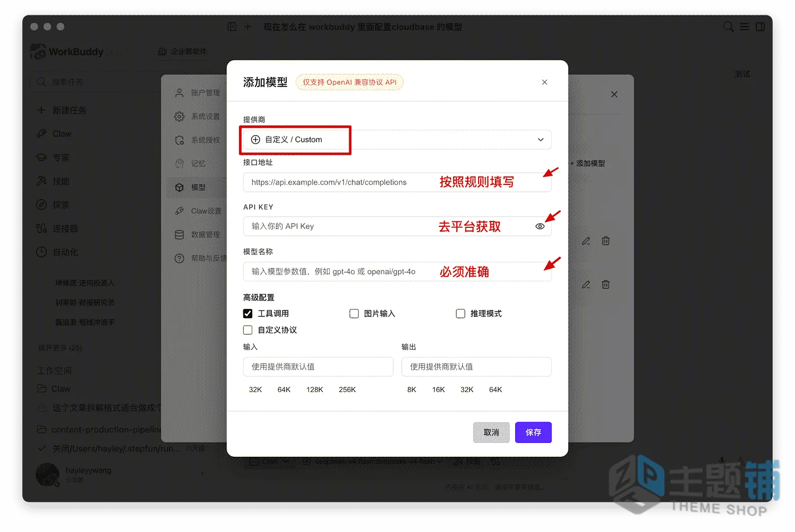795x532 pixels.
Task: Select 16K output preset
Action: [x=438, y=389]
